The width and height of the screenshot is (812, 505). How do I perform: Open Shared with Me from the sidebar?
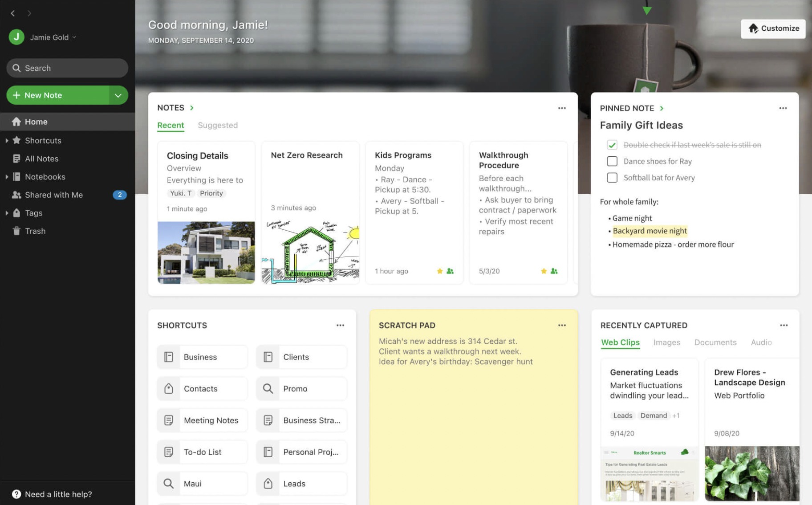pos(53,195)
